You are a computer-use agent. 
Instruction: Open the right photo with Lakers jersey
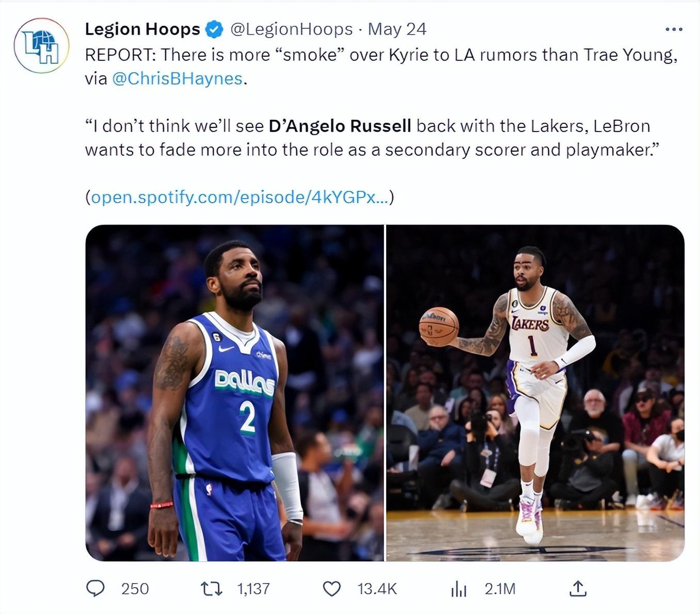[535, 393]
